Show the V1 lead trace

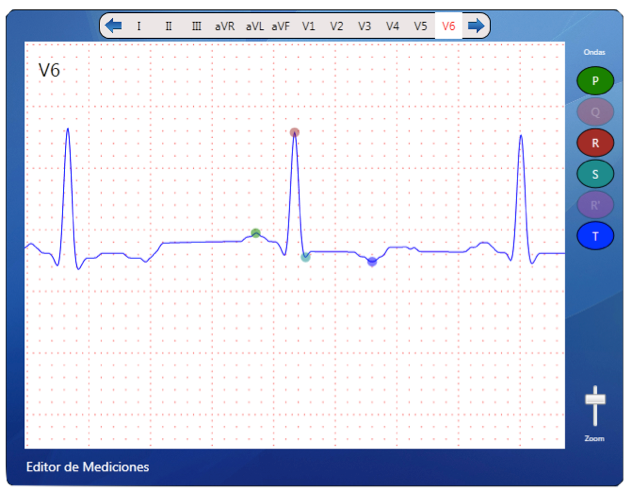(309, 26)
